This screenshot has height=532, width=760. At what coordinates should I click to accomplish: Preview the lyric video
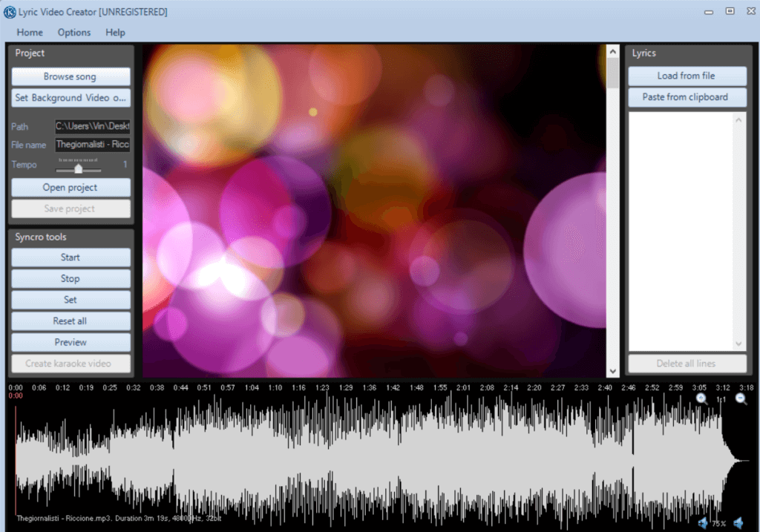click(x=71, y=343)
